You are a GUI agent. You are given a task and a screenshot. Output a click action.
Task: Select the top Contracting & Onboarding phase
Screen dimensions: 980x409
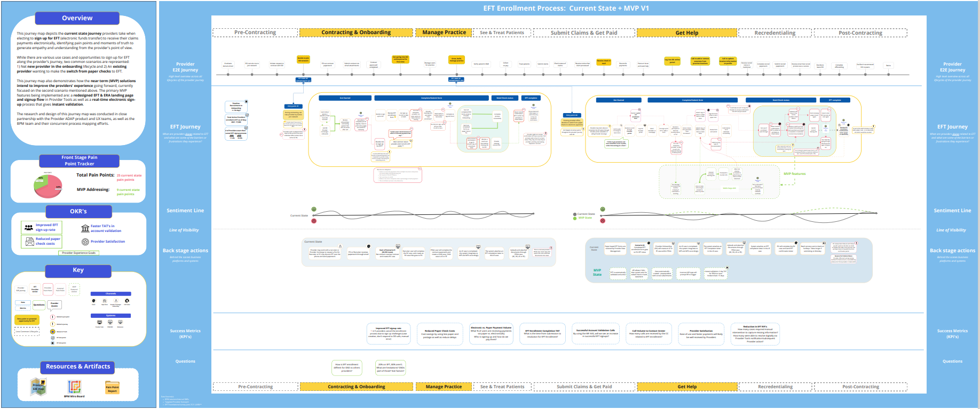click(355, 33)
